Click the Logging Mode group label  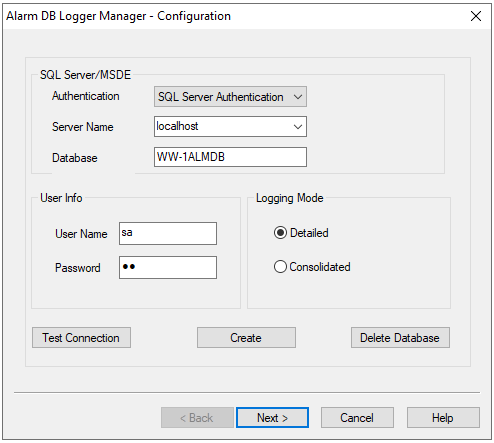[289, 198]
